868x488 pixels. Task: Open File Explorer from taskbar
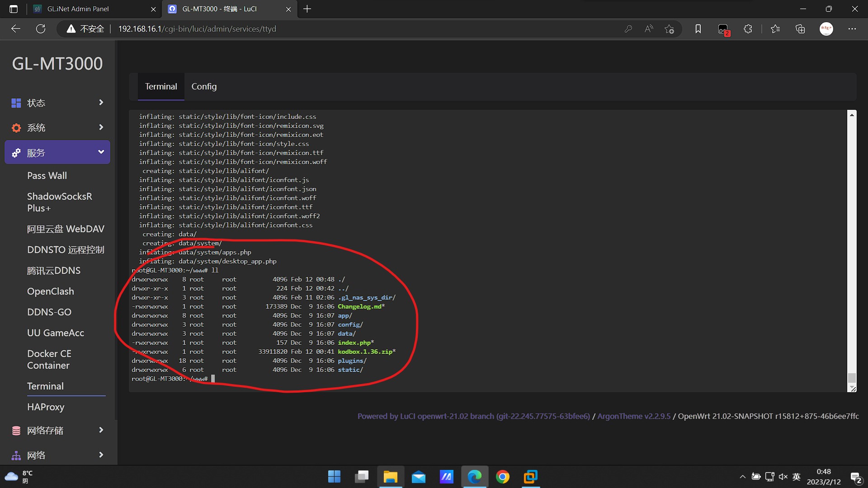point(390,477)
